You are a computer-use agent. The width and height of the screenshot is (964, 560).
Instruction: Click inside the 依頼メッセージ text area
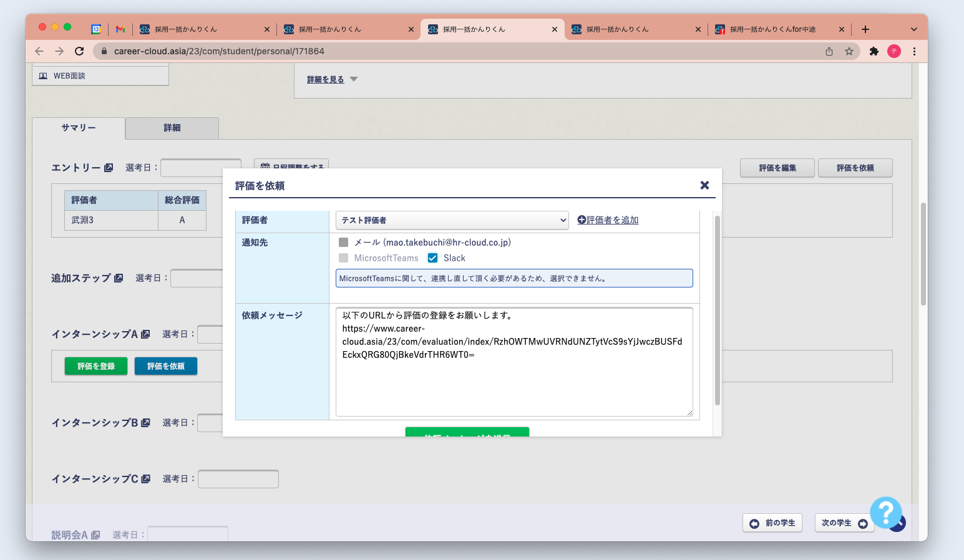[514, 380]
